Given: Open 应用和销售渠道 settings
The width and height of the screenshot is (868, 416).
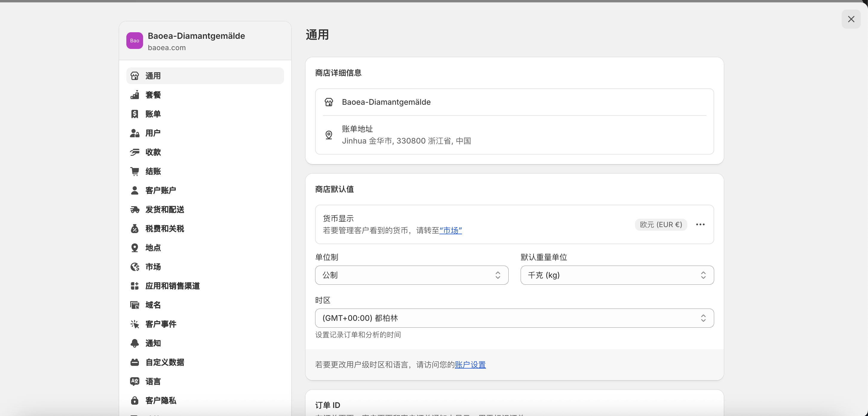Looking at the screenshot, I should (205, 286).
